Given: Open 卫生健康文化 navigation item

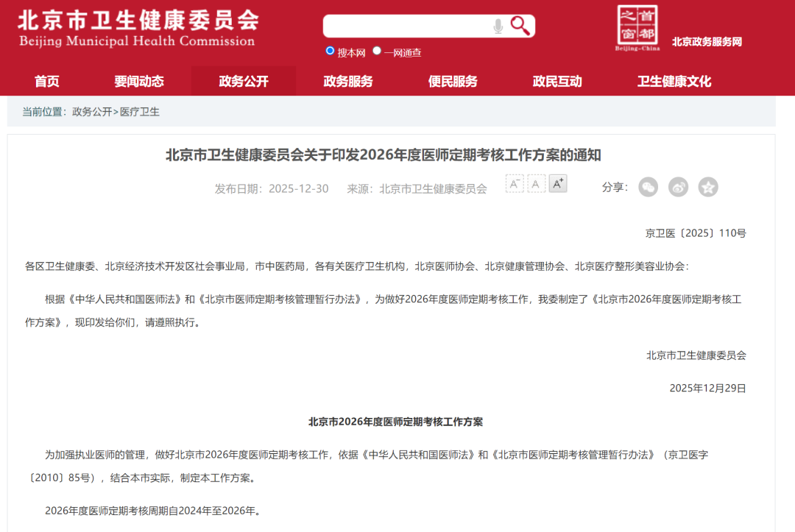Looking at the screenshot, I should [x=674, y=82].
